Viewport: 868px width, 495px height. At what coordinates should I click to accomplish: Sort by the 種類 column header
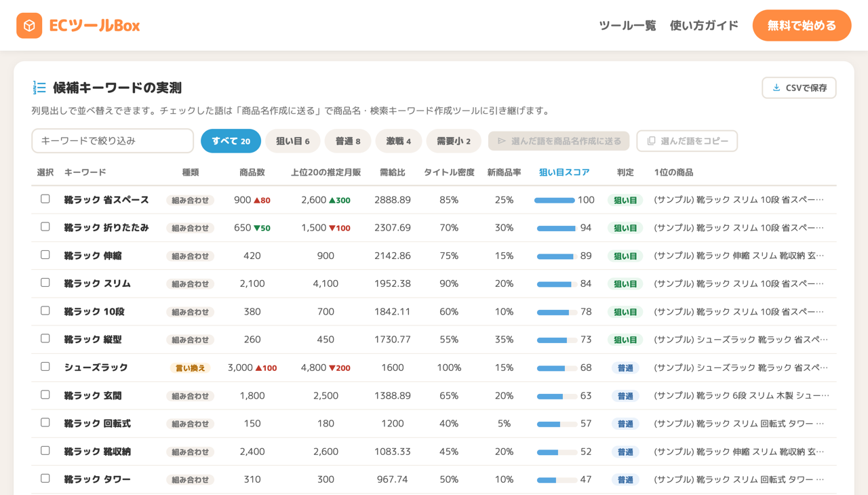coord(191,172)
